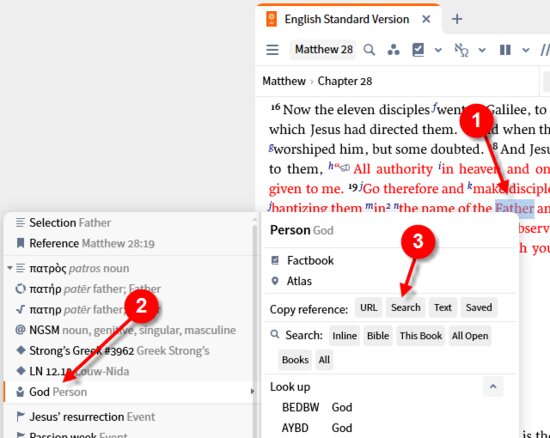Click the Matthew breadcrumb link

(284, 81)
